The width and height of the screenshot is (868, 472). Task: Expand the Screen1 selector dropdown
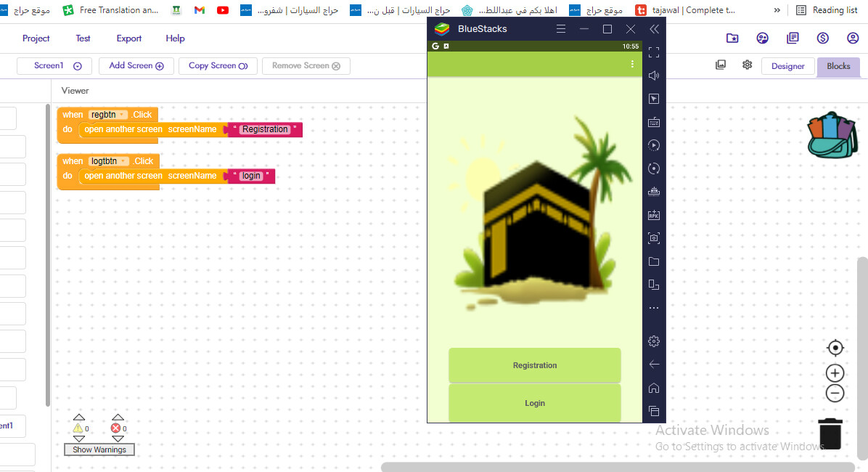click(57, 66)
